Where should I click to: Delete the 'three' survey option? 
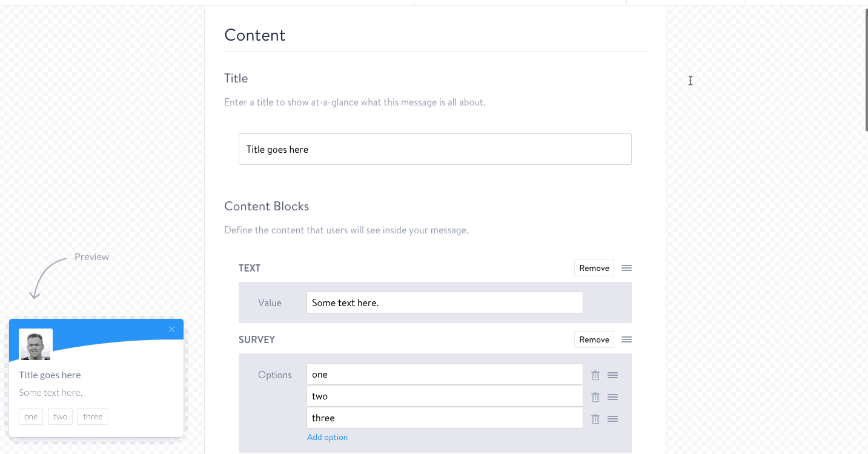595,419
